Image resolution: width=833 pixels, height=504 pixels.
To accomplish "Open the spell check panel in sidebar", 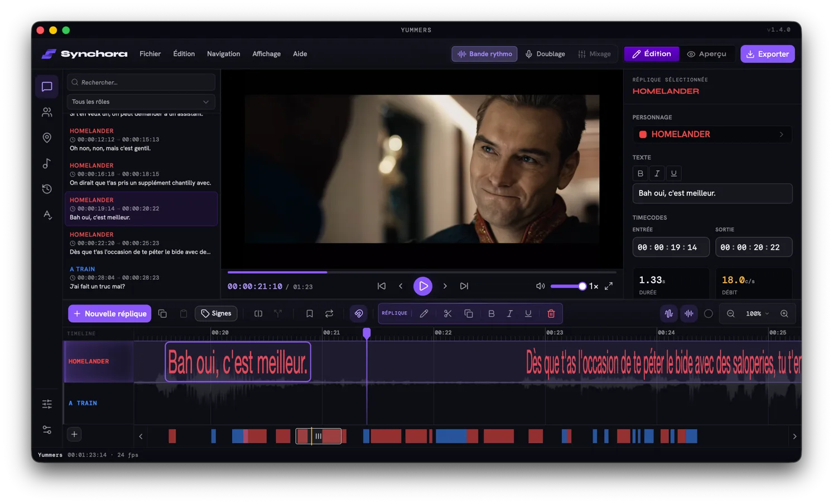I will click(x=47, y=215).
